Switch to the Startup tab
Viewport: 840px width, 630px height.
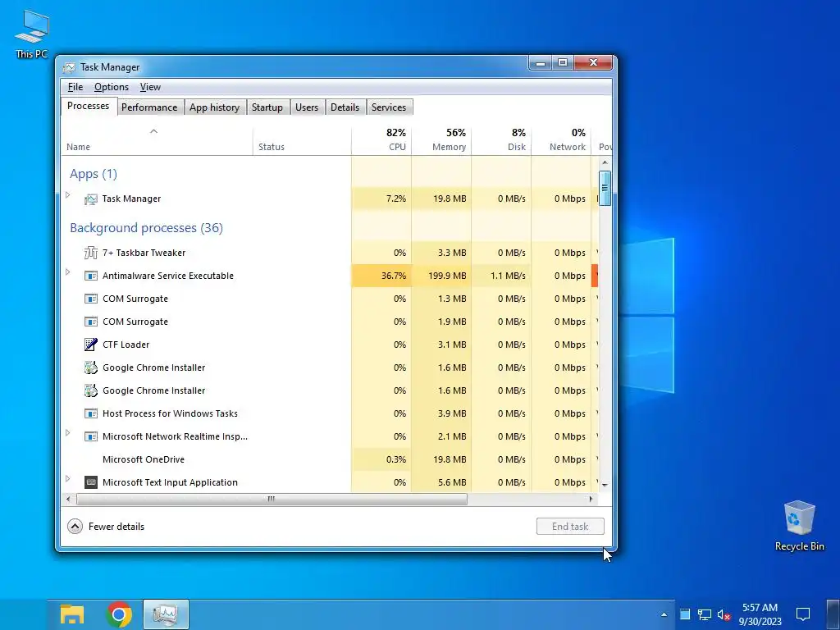pos(267,107)
